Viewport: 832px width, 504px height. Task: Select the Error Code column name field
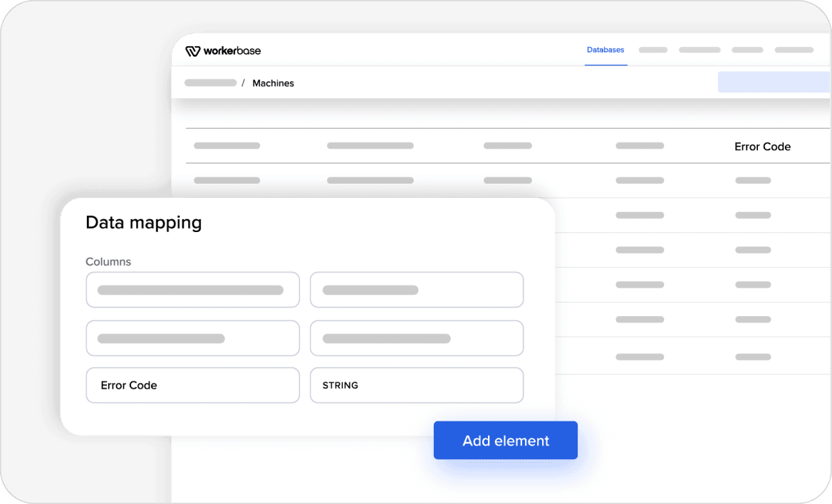coord(192,385)
